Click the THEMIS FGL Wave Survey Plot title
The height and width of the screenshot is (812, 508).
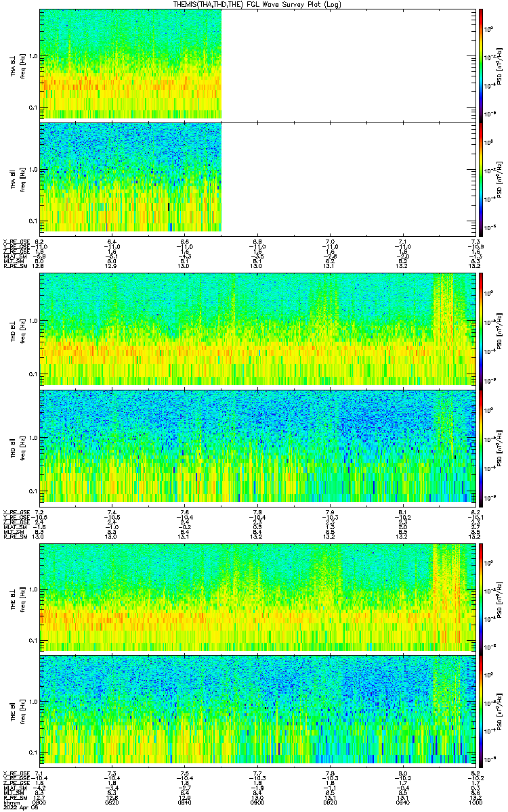coord(257,5)
